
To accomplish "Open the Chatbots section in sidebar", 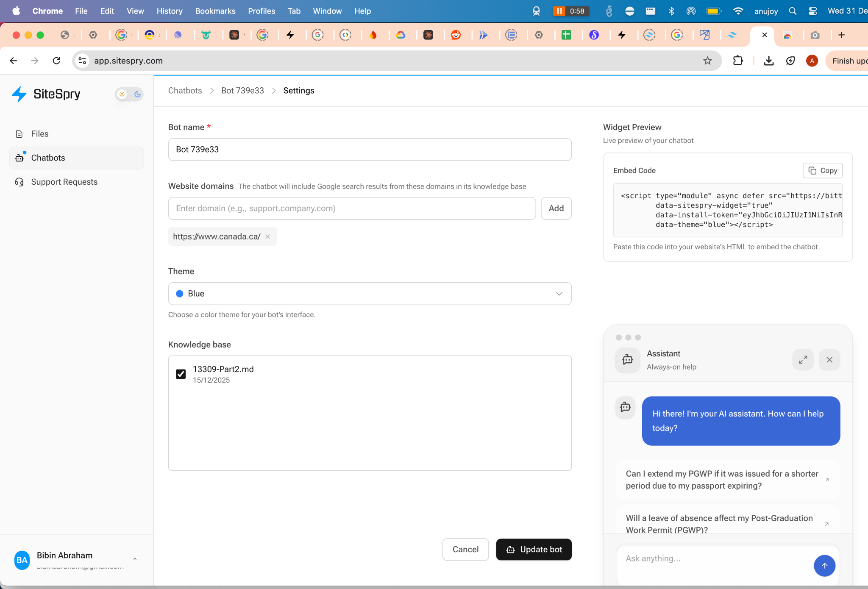I will [x=47, y=158].
